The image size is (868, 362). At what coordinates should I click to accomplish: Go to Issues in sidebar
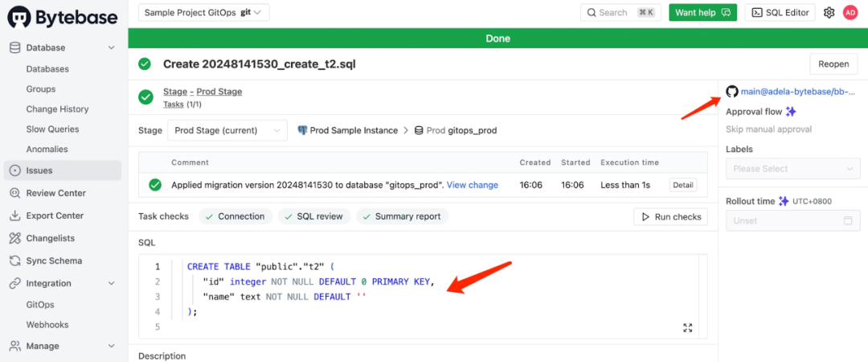pyautogui.click(x=63, y=171)
